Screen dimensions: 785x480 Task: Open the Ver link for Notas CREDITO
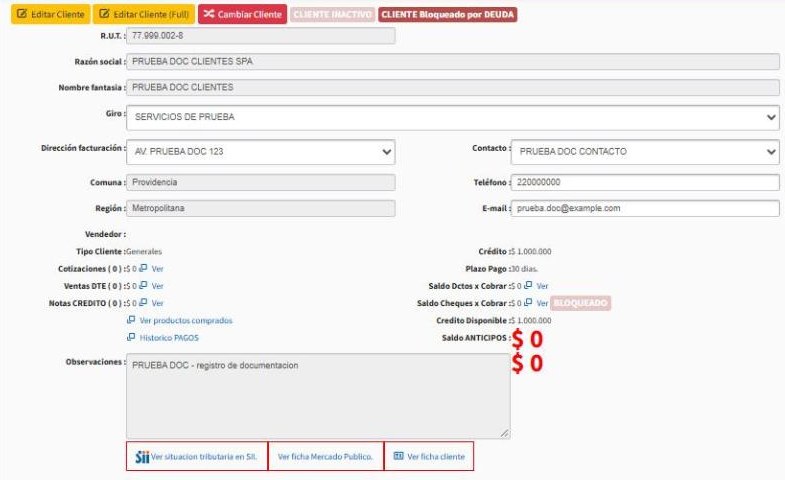click(x=158, y=303)
